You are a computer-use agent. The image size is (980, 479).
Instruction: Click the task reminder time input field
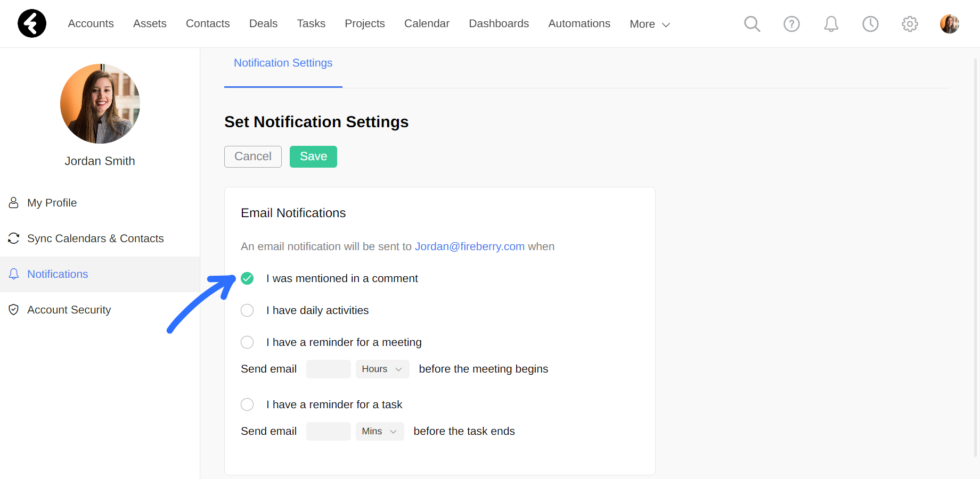coord(329,431)
